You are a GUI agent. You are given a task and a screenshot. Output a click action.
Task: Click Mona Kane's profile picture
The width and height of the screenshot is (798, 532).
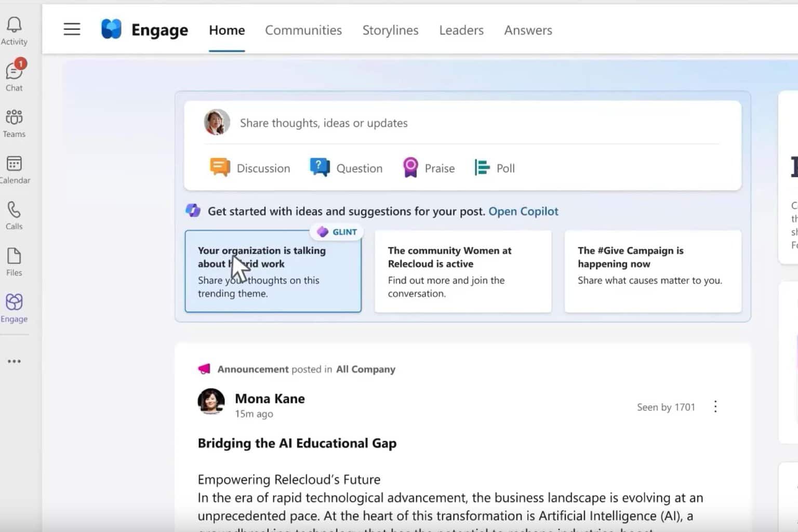pos(211,401)
